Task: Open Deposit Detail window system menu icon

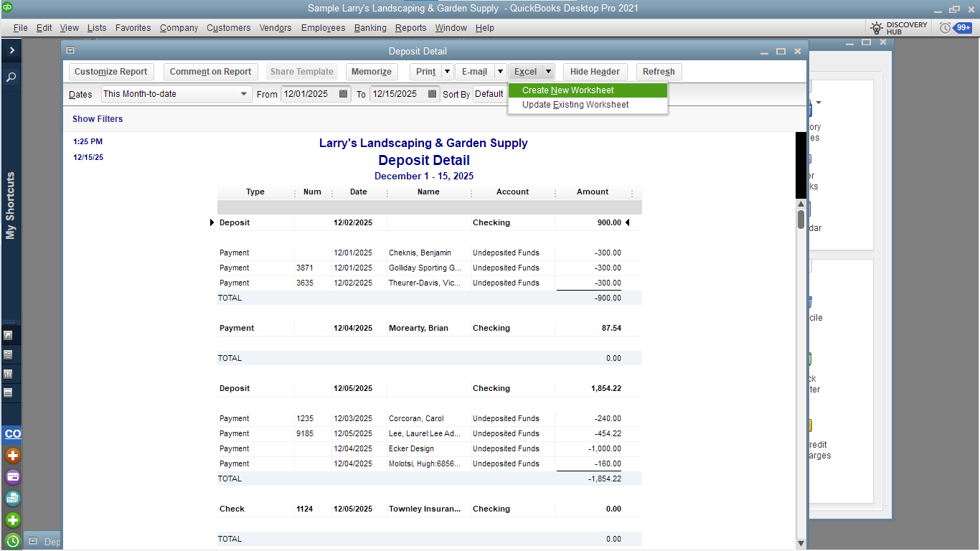Action: (x=70, y=51)
